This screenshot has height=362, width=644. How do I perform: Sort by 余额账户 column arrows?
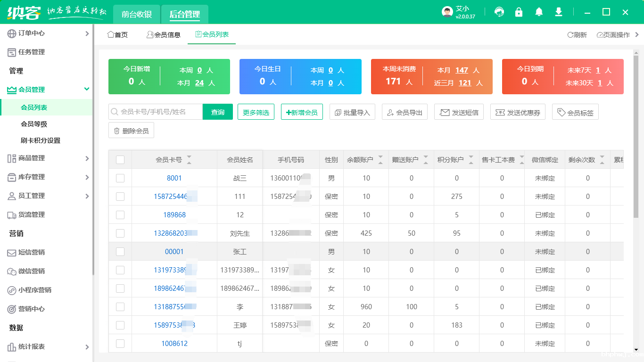pyautogui.click(x=380, y=159)
